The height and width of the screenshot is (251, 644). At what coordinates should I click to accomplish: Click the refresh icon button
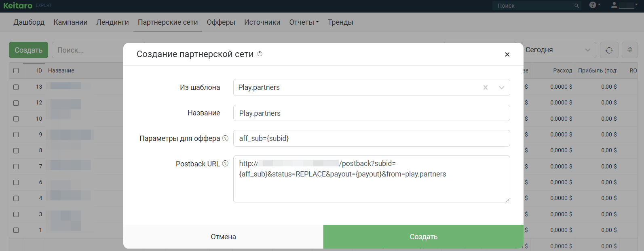pos(609,50)
